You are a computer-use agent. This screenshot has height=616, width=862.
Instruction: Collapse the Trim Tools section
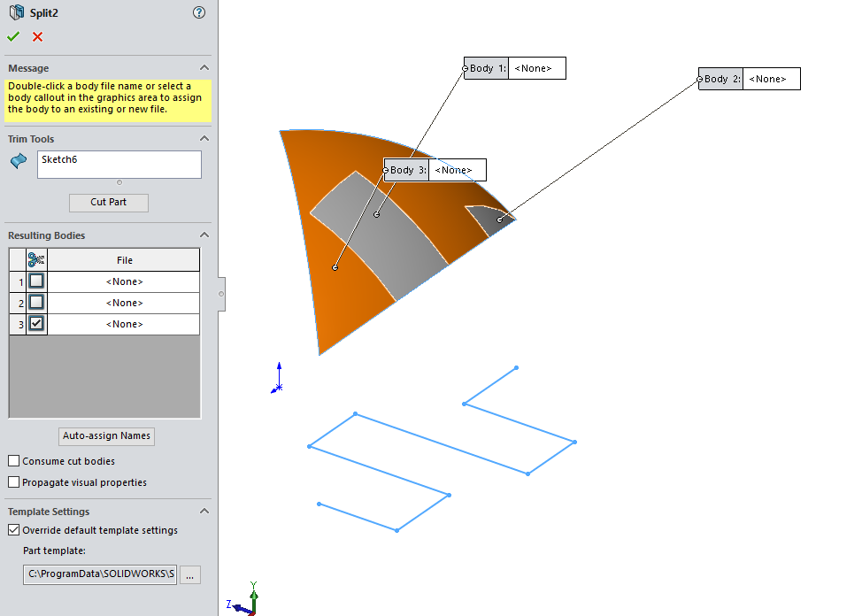pyautogui.click(x=204, y=139)
